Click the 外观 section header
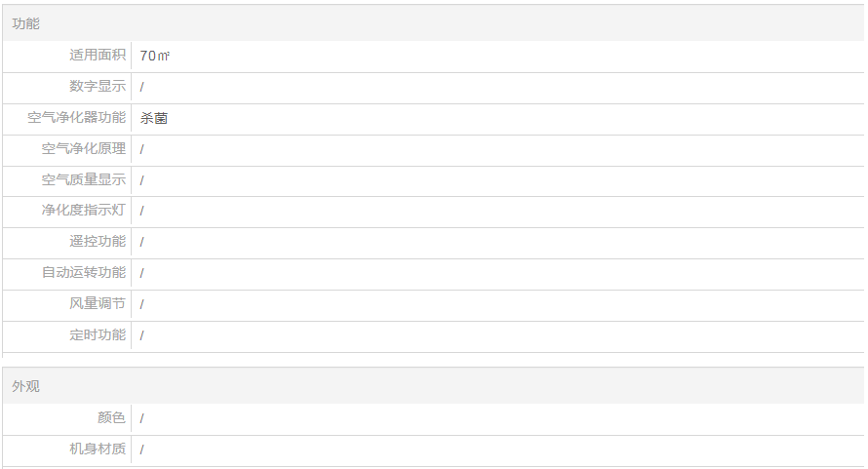The height and width of the screenshot is (469, 868). click(26, 386)
